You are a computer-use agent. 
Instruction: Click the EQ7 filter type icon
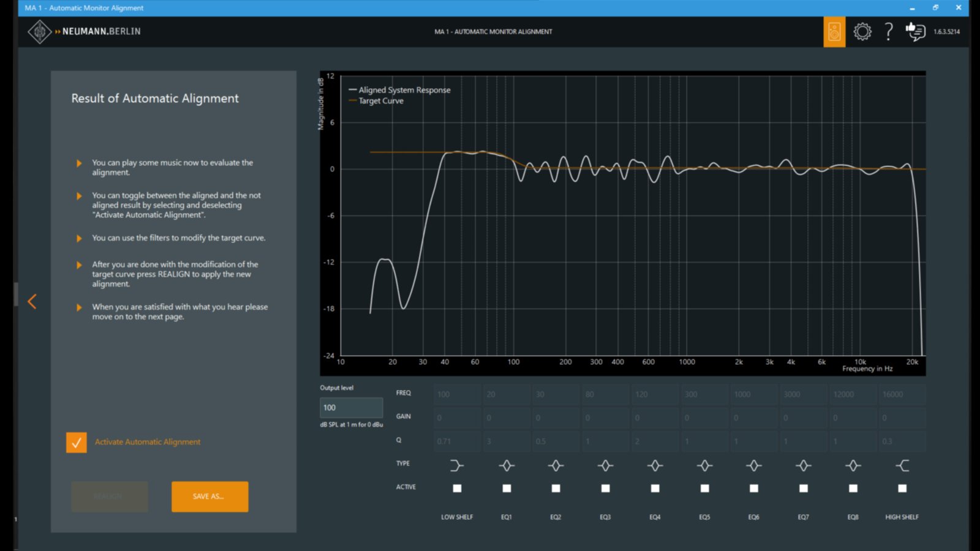[804, 466]
